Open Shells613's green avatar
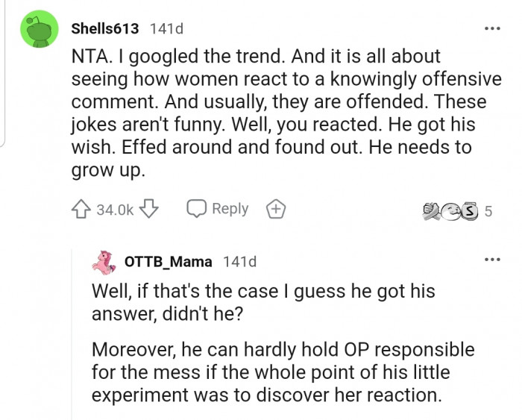 pyautogui.click(x=38, y=29)
